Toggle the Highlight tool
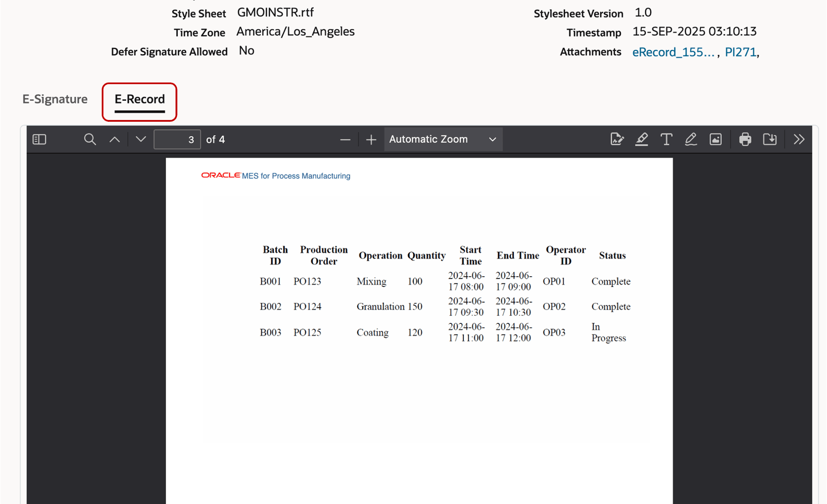This screenshot has height=504, width=827. click(642, 139)
